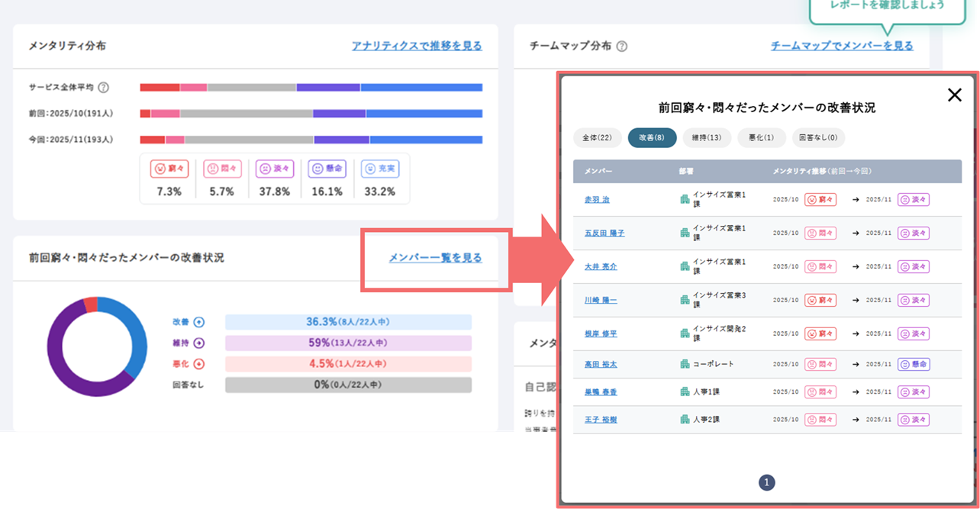
Task: Click the 前回:2025/10 distribution bar
Action: (311, 114)
